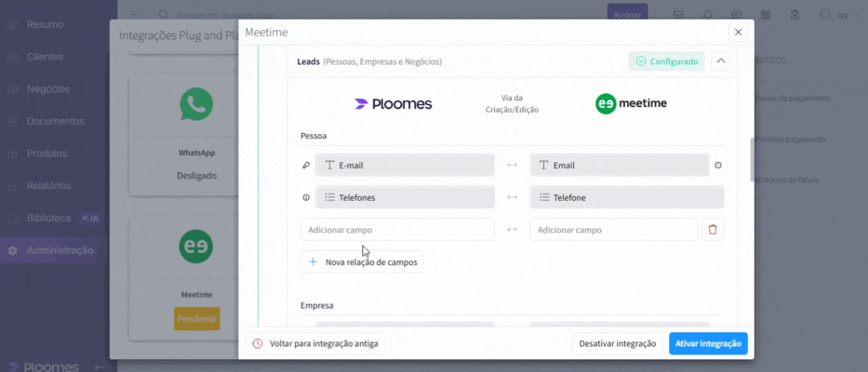Image resolution: width=868 pixels, height=372 pixels.
Task: Click the Configurado status badge
Action: click(x=667, y=62)
